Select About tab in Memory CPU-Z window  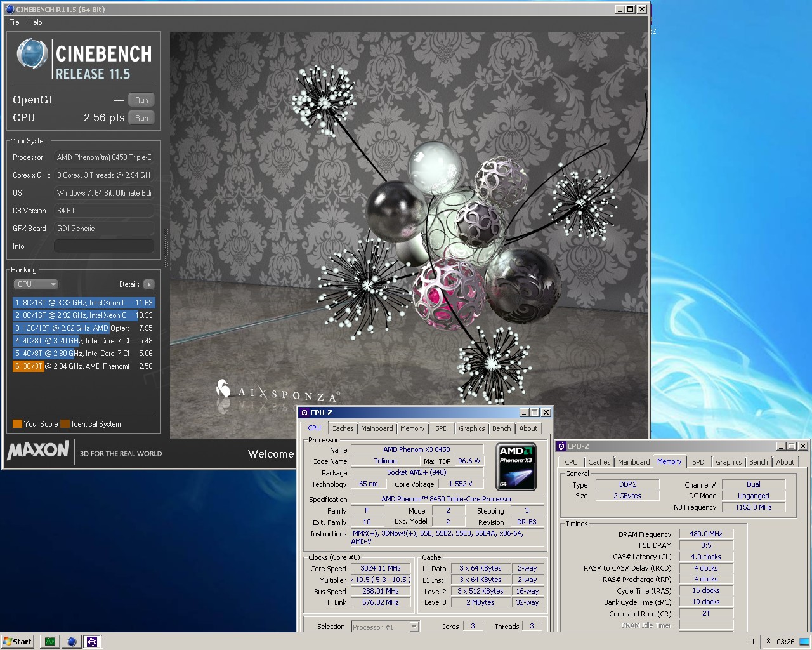[785, 462]
